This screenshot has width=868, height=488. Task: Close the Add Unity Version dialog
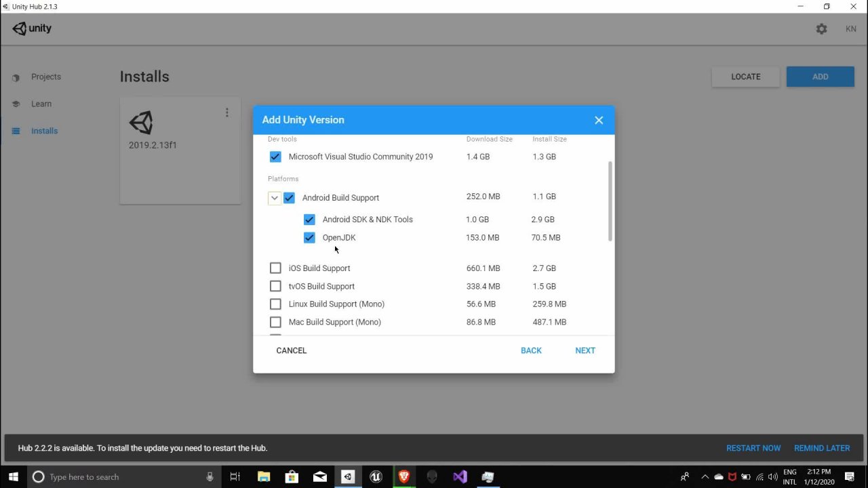(599, 120)
